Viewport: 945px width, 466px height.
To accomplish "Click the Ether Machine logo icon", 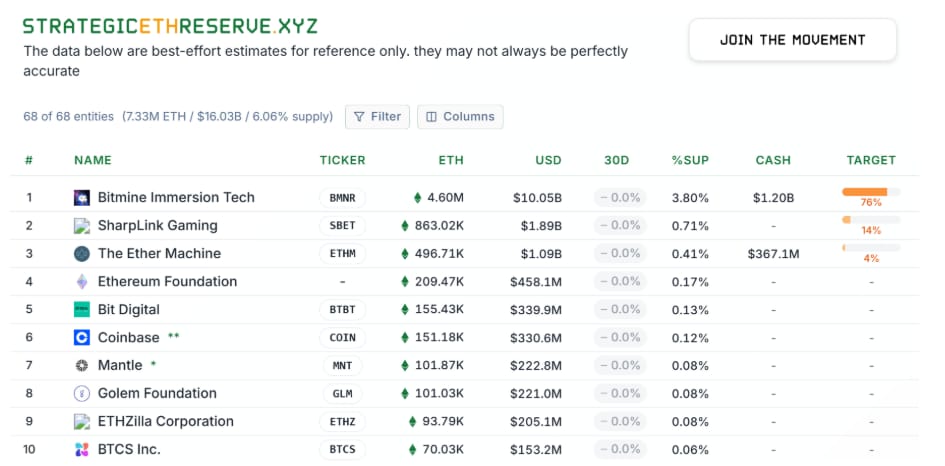I will tap(82, 254).
